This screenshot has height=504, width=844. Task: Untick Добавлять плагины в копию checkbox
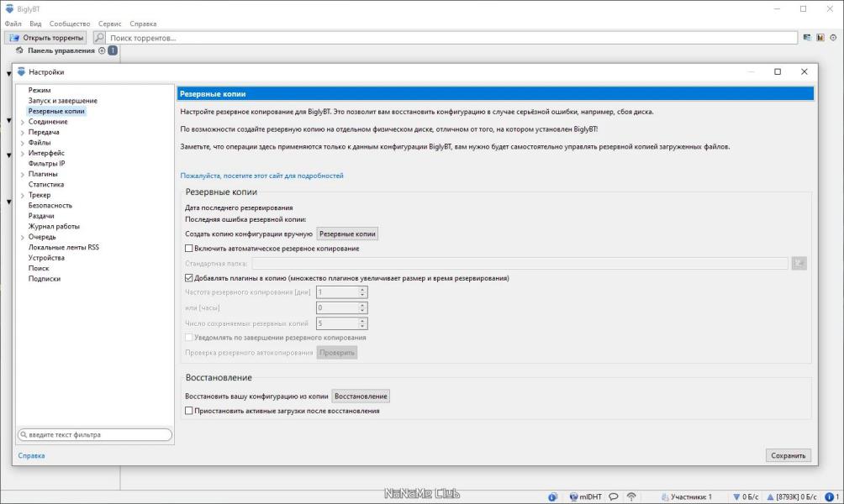click(x=189, y=278)
